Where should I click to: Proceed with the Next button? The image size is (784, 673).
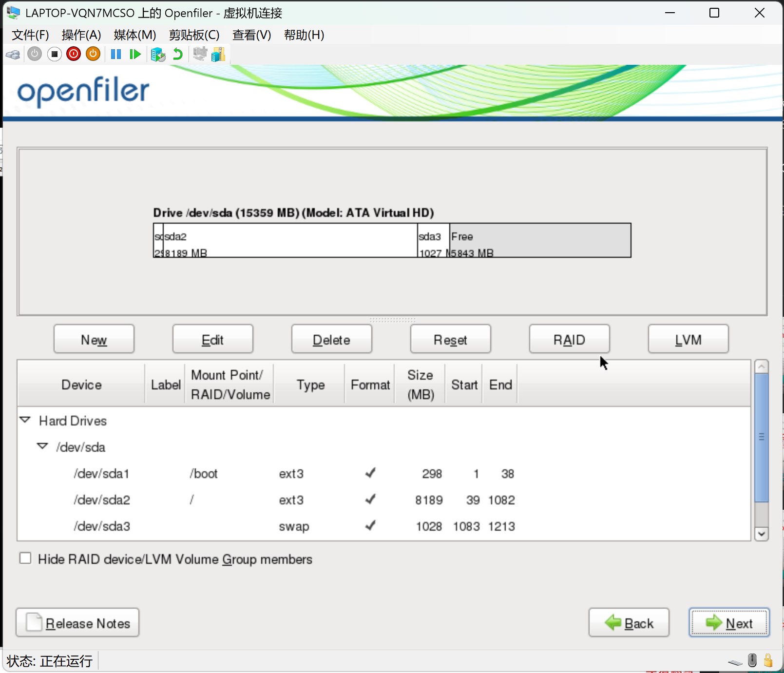click(729, 623)
